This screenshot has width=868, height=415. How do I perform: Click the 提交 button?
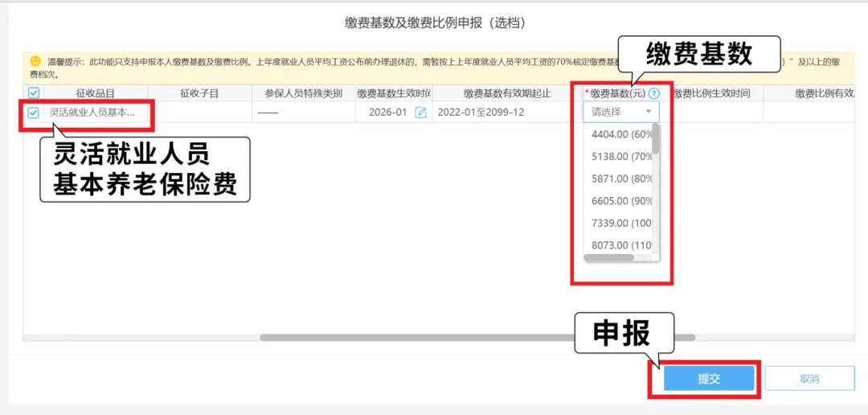coord(709,379)
